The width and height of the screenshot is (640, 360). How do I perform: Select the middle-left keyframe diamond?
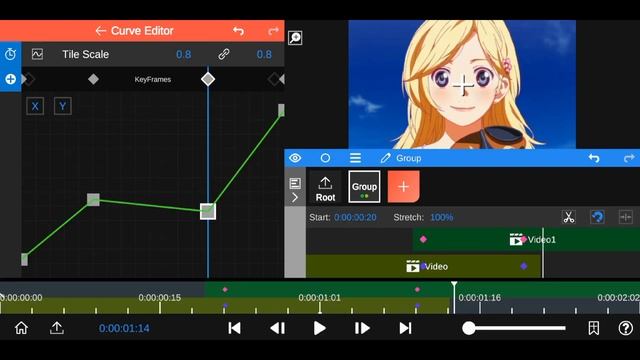coord(93,79)
